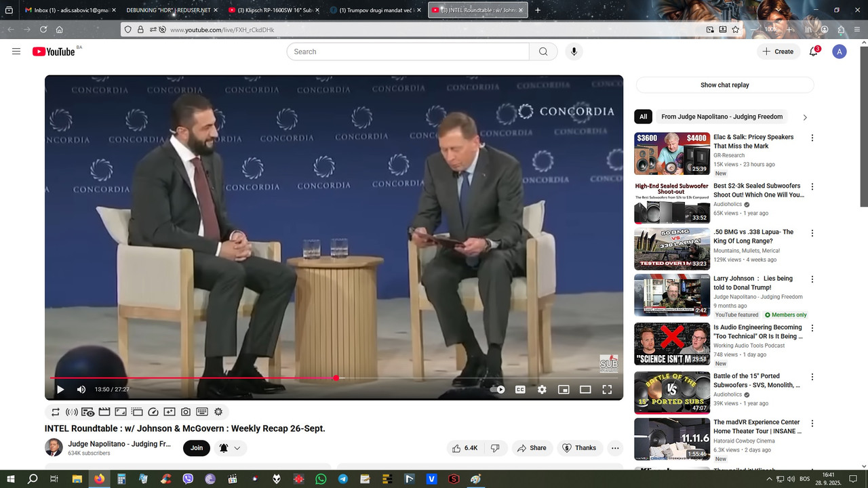Open options for Audio Engineering video
Image resolution: width=868 pixels, height=488 pixels.
[x=812, y=328]
